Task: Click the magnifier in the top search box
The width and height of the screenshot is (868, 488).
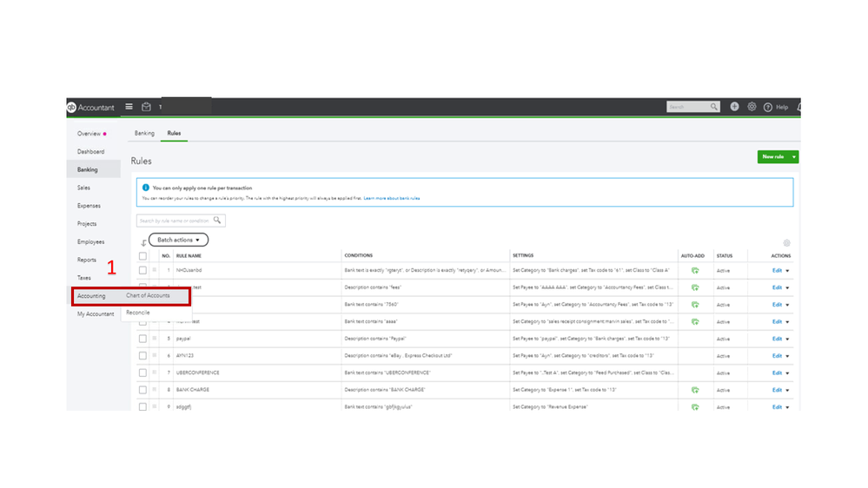Action: coord(714,107)
